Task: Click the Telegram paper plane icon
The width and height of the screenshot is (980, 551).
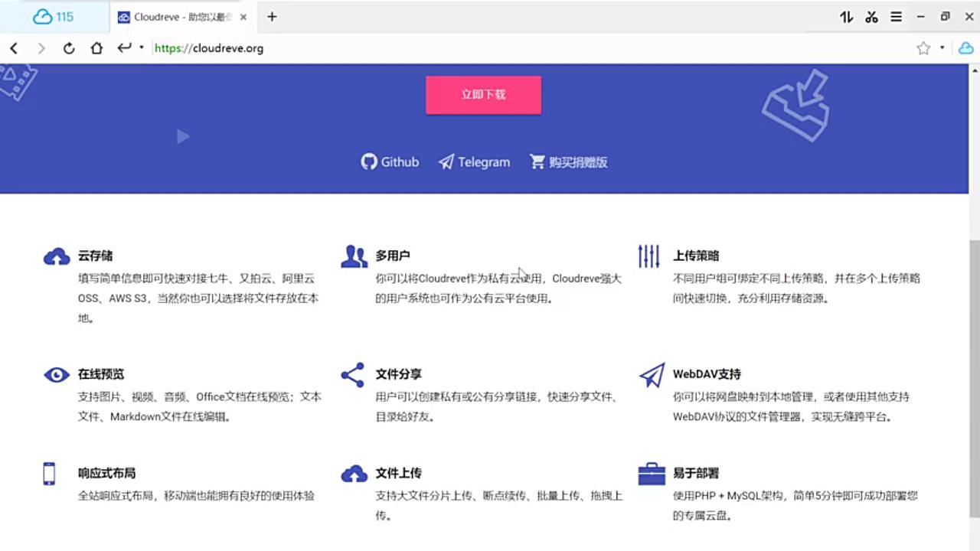Action: click(446, 162)
